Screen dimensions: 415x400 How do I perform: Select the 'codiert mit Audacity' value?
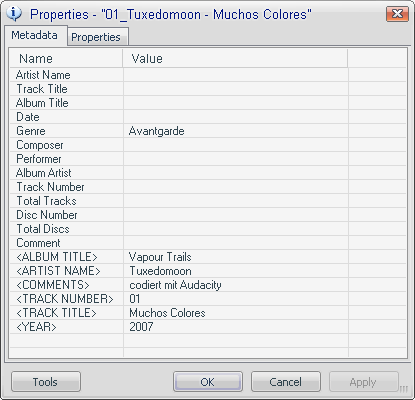tap(175, 285)
